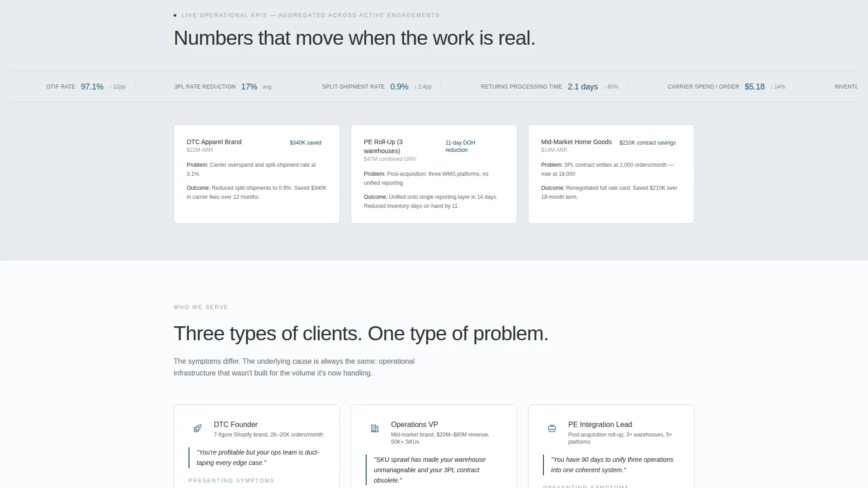Click the Mid-market brand, $20M–$80M revenue description

(x=440, y=438)
